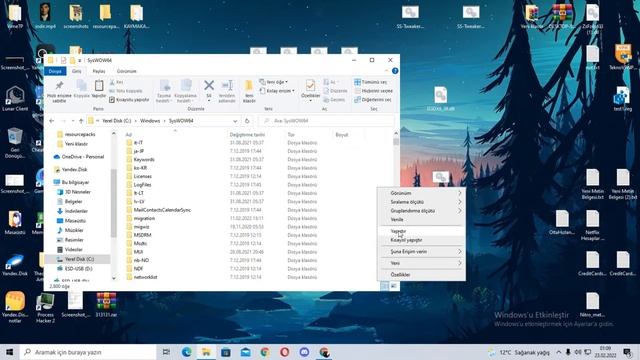This screenshot has height=360, width=640.
Task: Click Kısayolu yapıştır in the ribbon
Action: pos(129,100)
